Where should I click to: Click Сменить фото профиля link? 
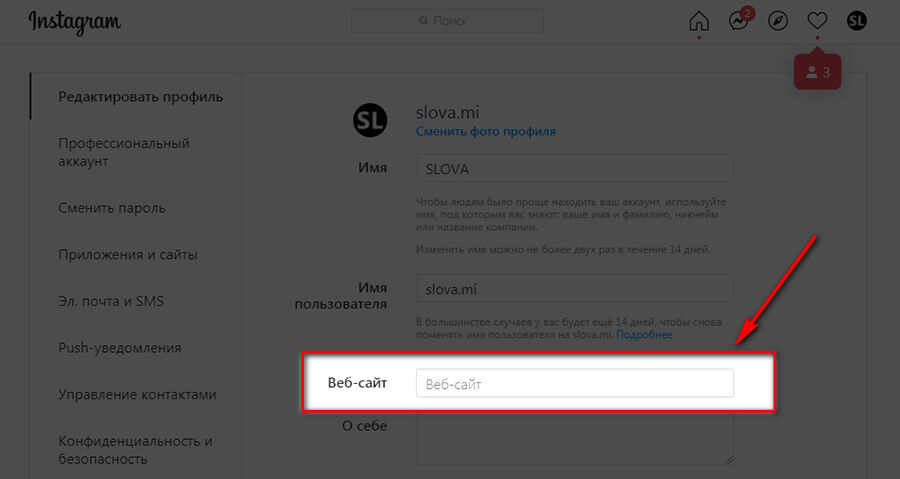pyautogui.click(x=485, y=131)
